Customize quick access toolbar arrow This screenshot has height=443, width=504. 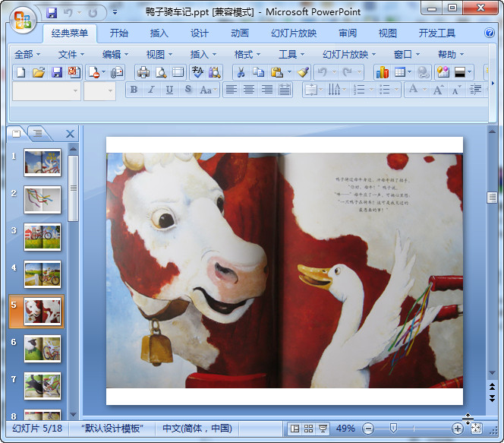115,13
